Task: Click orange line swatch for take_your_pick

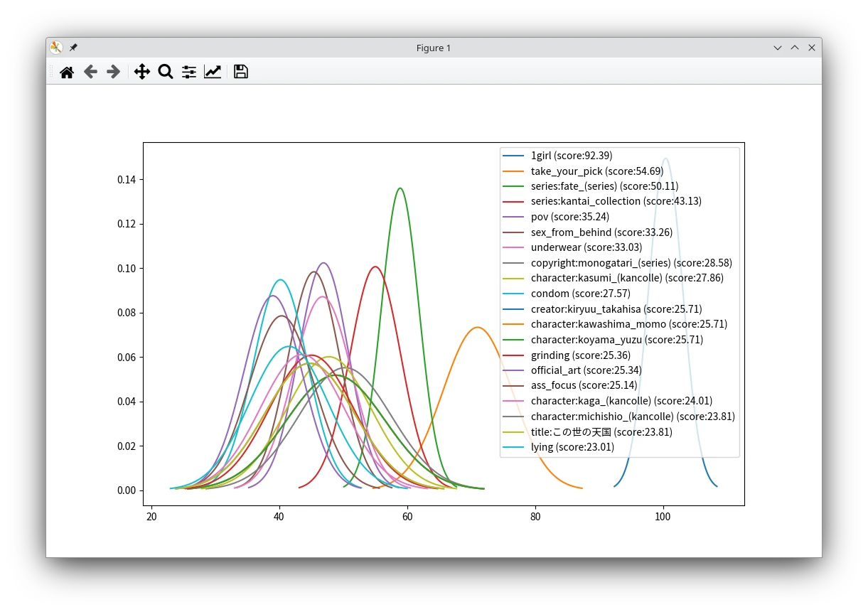Action: tap(513, 171)
